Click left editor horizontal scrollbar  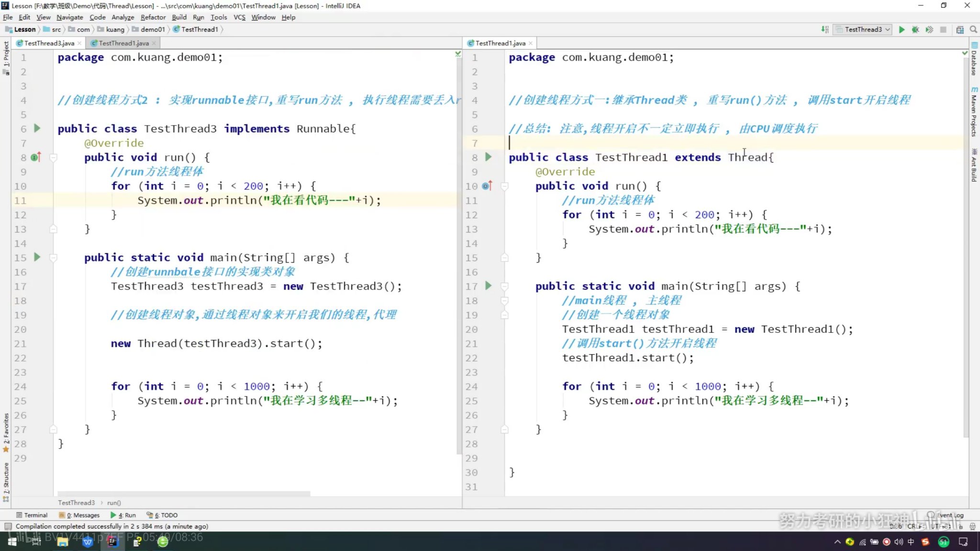point(184,493)
